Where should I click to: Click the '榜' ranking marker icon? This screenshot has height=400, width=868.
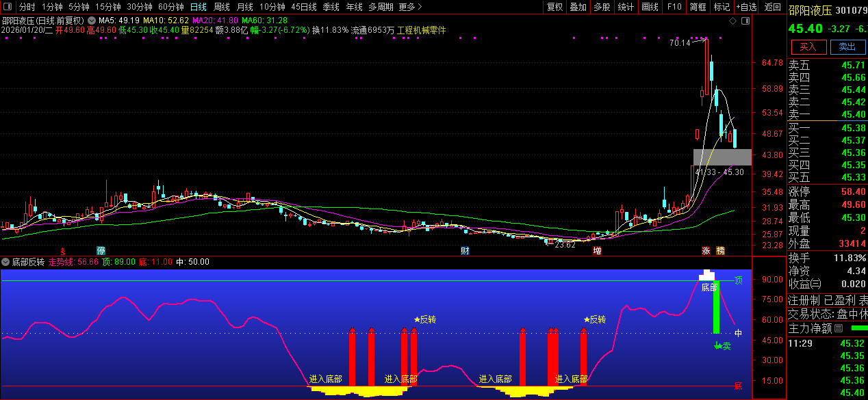[720, 251]
